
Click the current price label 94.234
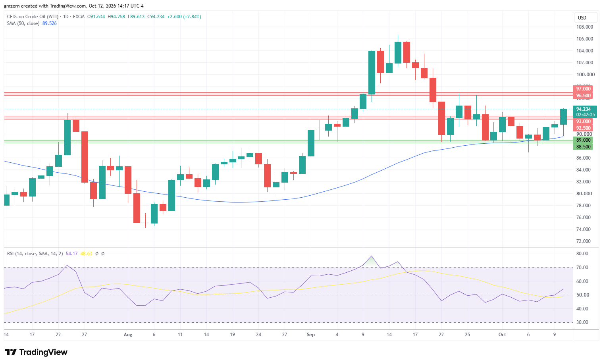584,109
